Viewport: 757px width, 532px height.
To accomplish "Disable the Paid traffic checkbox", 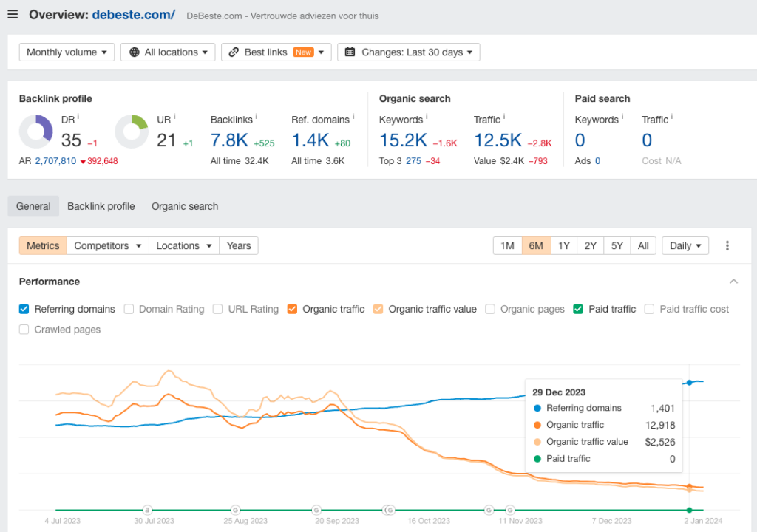I will 578,309.
